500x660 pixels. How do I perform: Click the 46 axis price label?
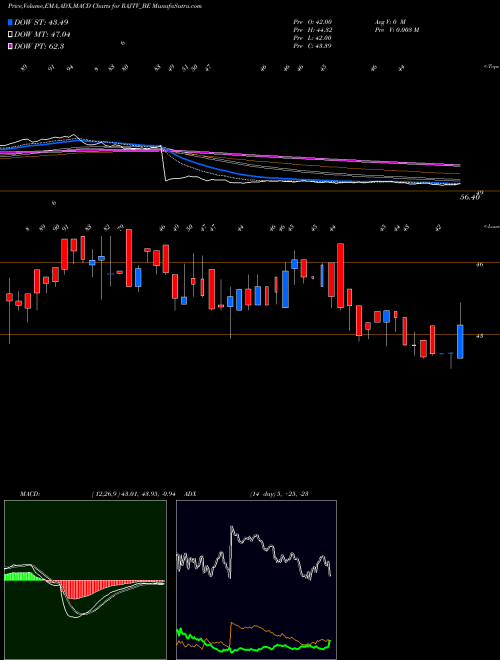pos(479,265)
